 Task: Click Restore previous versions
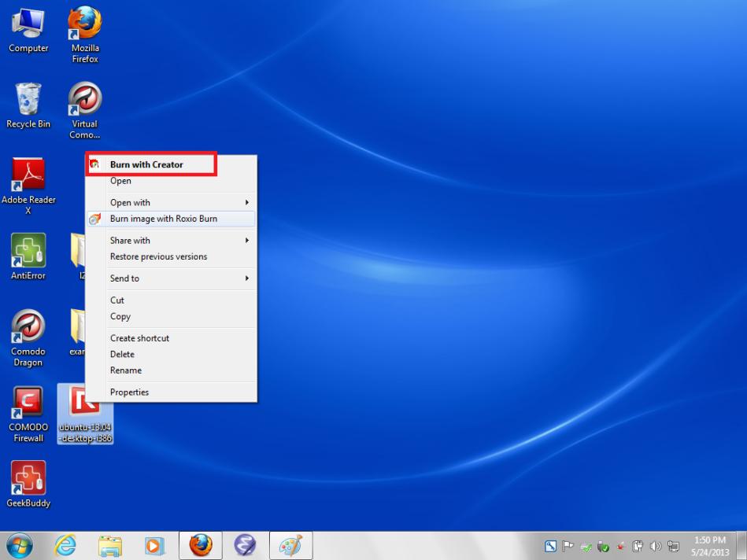[x=158, y=256]
